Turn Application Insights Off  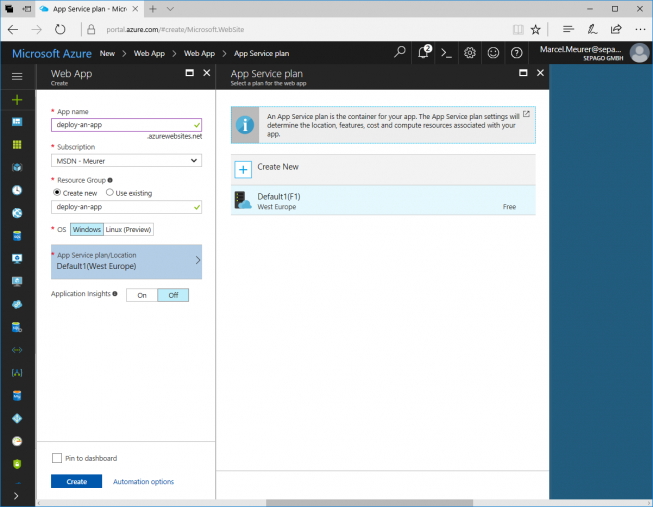tap(173, 295)
